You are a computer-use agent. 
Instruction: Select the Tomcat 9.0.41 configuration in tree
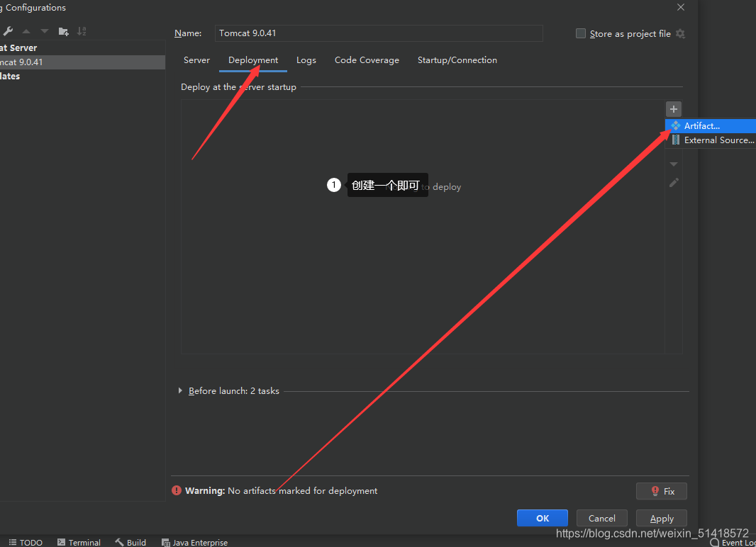click(82, 62)
